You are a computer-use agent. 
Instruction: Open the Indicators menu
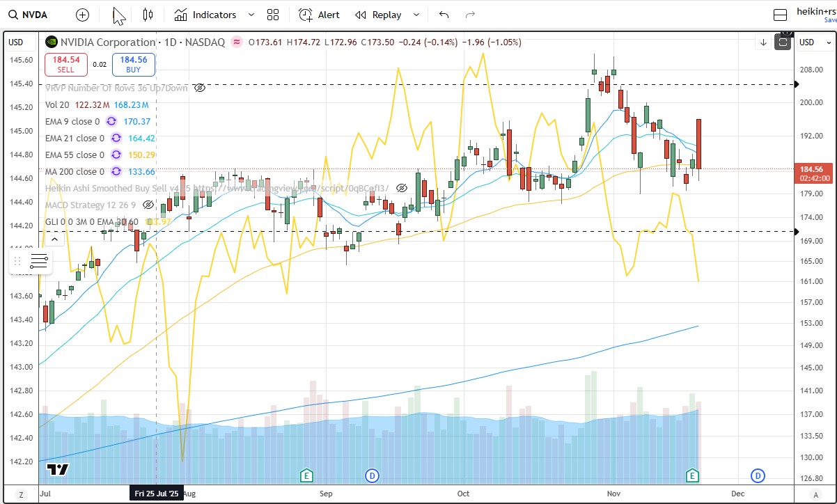[x=205, y=15]
